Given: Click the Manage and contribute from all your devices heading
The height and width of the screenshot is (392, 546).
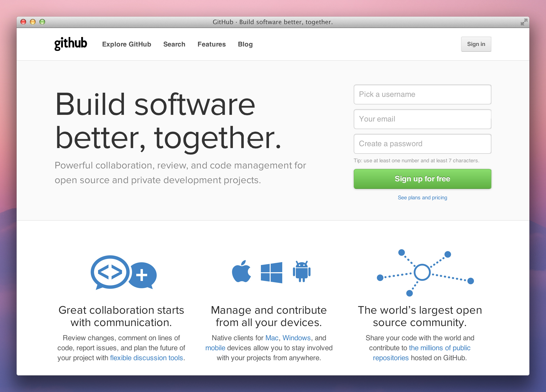Looking at the screenshot, I should tap(269, 316).
